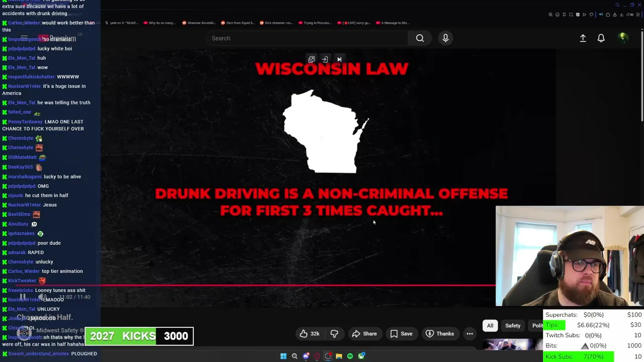Click the browser pin toolbar icon
644x362 pixels.
coord(564,15)
